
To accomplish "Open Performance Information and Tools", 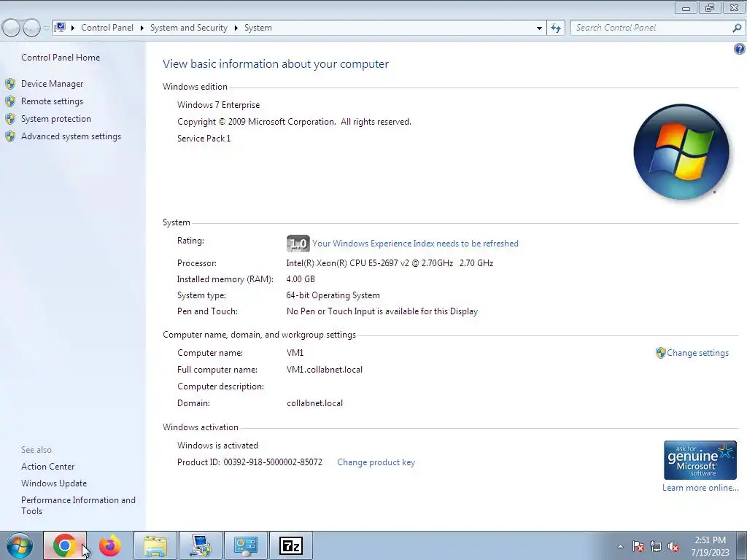I will pos(78,506).
